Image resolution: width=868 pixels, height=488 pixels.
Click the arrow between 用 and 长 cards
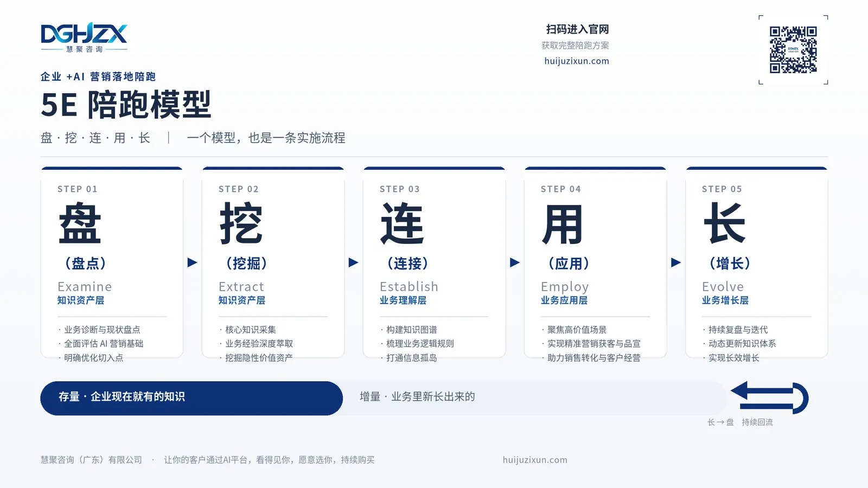pyautogui.click(x=676, y=262)
